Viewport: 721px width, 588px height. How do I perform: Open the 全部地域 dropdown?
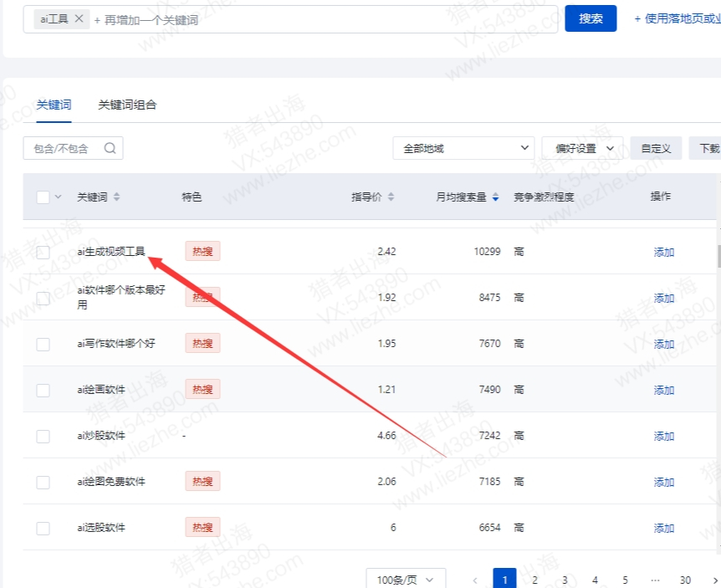pos(463,148)
